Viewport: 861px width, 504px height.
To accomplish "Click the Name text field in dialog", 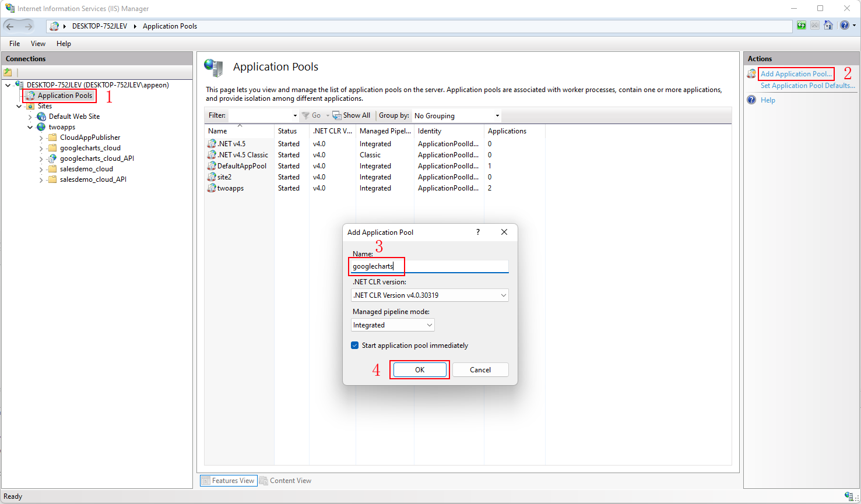I will [430, 266].
